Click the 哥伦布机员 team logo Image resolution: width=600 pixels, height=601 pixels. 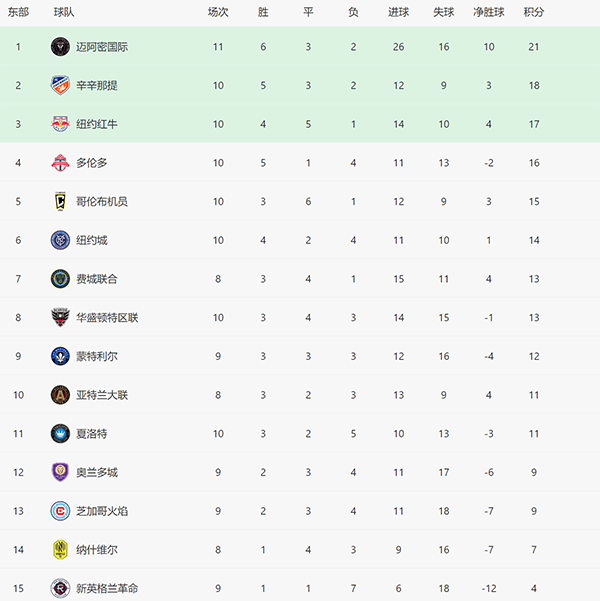60,202
